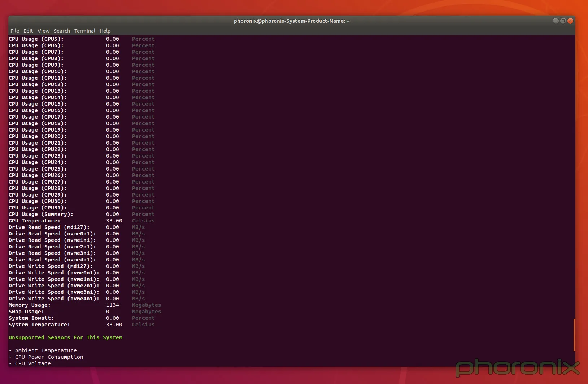Click the 'CPU Usage (CPU21):' line

[x=82, y=143]
